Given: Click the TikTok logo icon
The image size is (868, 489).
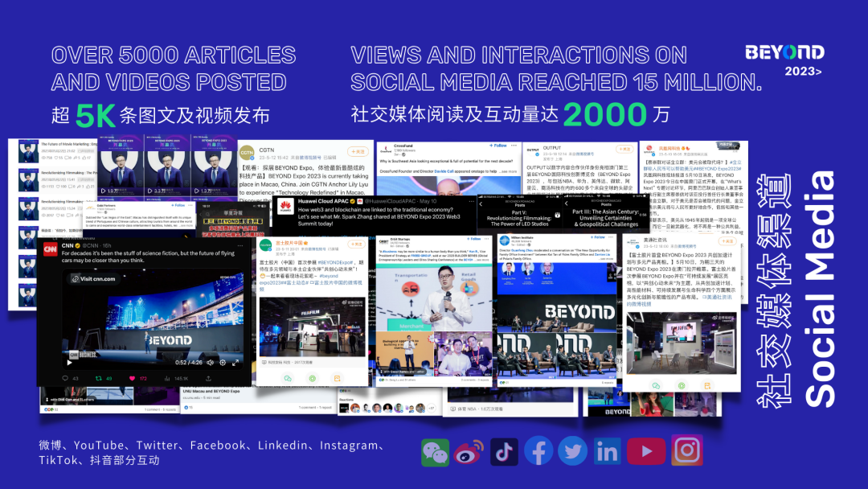Looking at the screenshot, I should 504,452.
